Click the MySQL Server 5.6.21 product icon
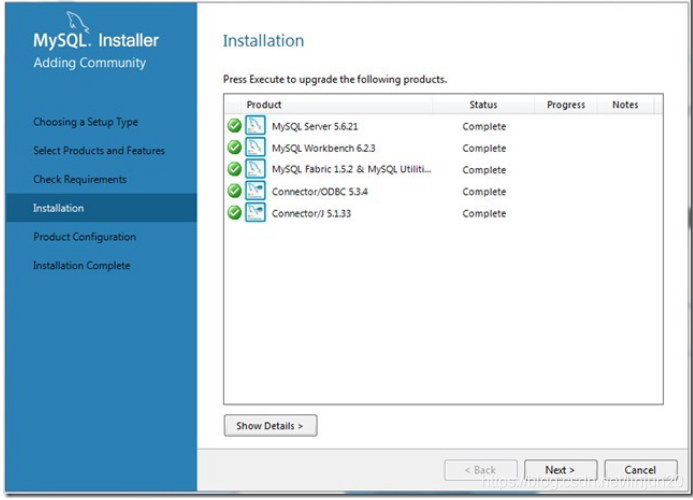Screen dimensions: 693x500 pos(255,125)
